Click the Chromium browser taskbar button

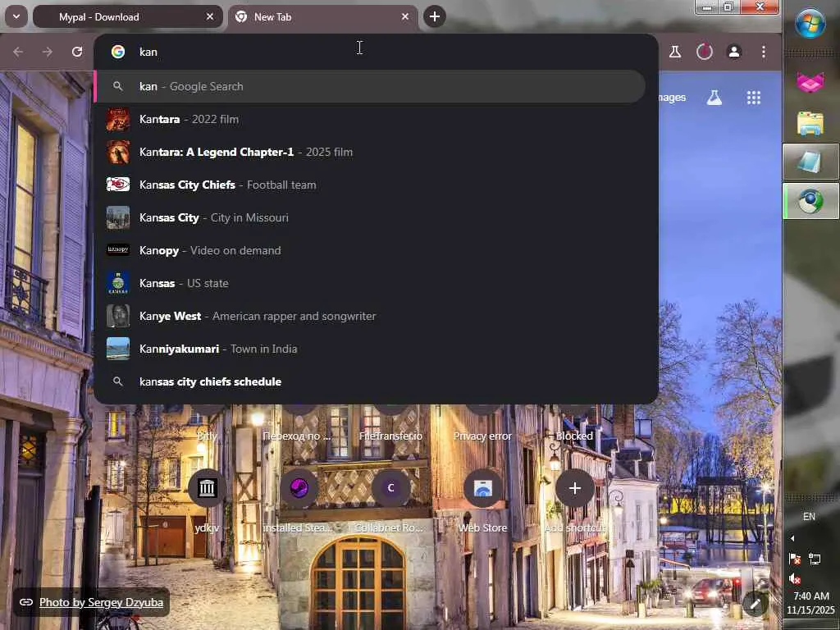coord(810,201)
